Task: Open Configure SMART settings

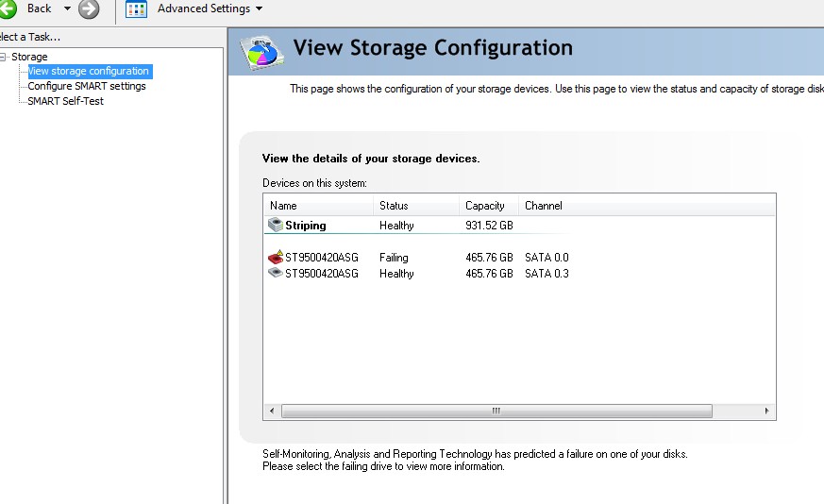Action: click(x=87, y=86)
